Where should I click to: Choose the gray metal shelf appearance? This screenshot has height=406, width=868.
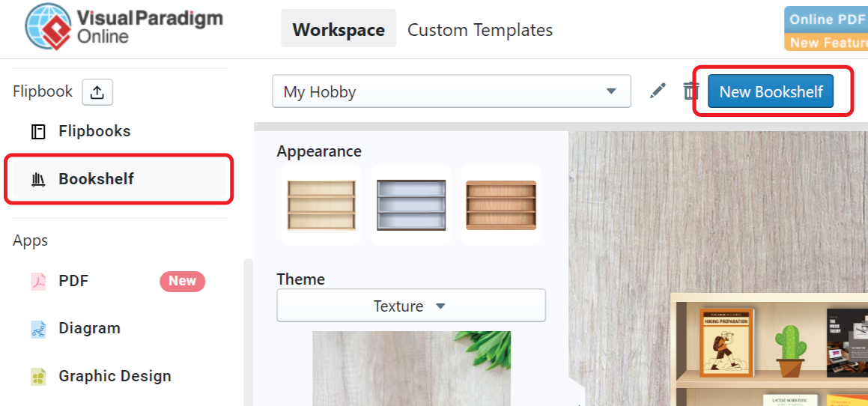pos(411,205)
